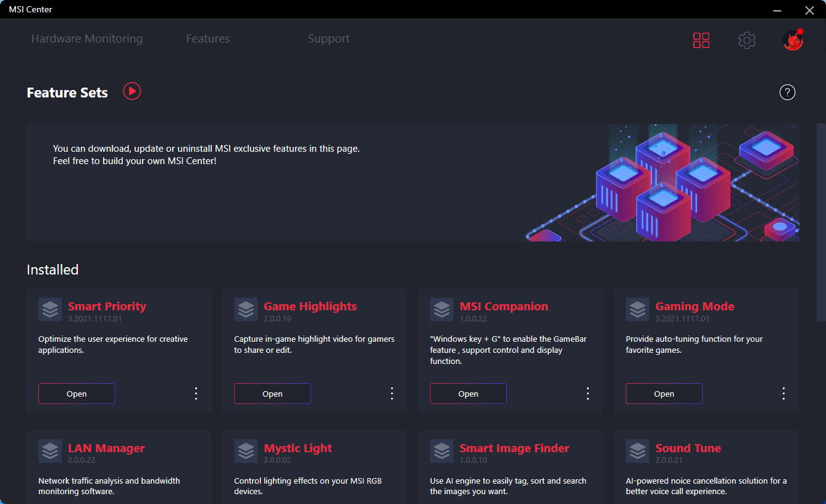Screen dimensions: 826x504
Task: Click the Feature Sets page heading
Action: click(x=67, y=93)
